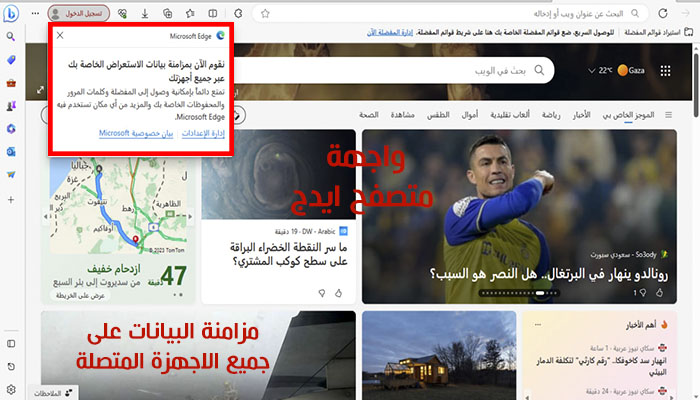The width and height of the screenshot is (700, 400).
Task: Click the magnifier icon in web search box
Action: [539, 71]
